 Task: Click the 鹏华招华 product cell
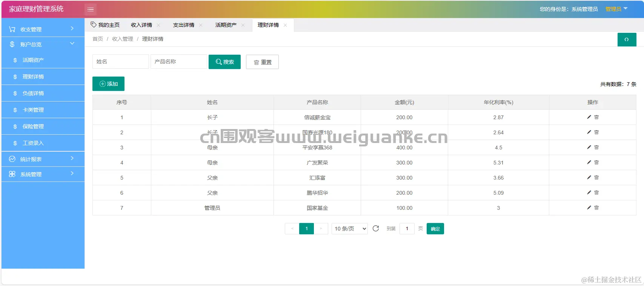tap(317, 193)
